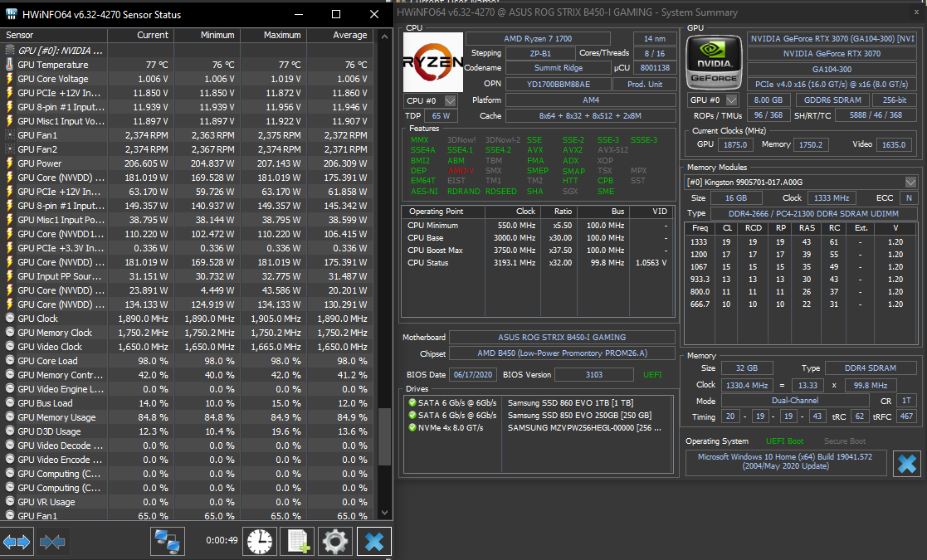Click the Sensor column header

pos(54,35)
